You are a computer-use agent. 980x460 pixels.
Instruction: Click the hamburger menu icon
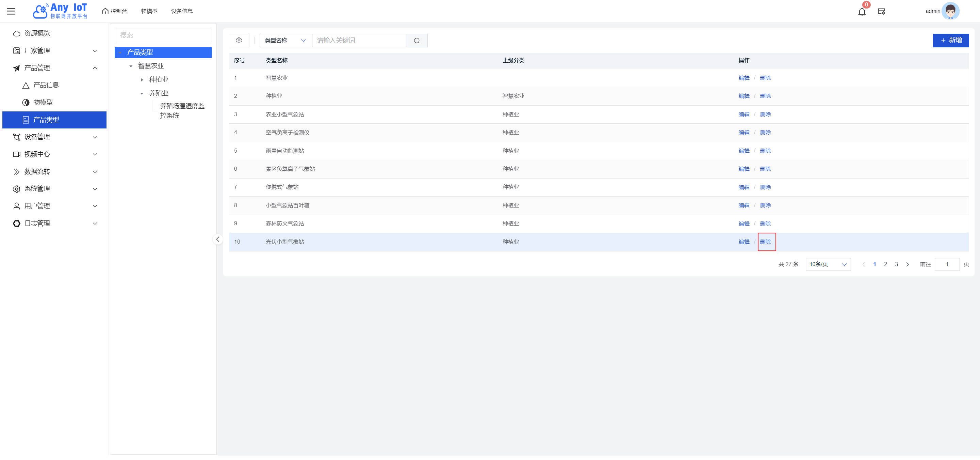pos(12,11)
